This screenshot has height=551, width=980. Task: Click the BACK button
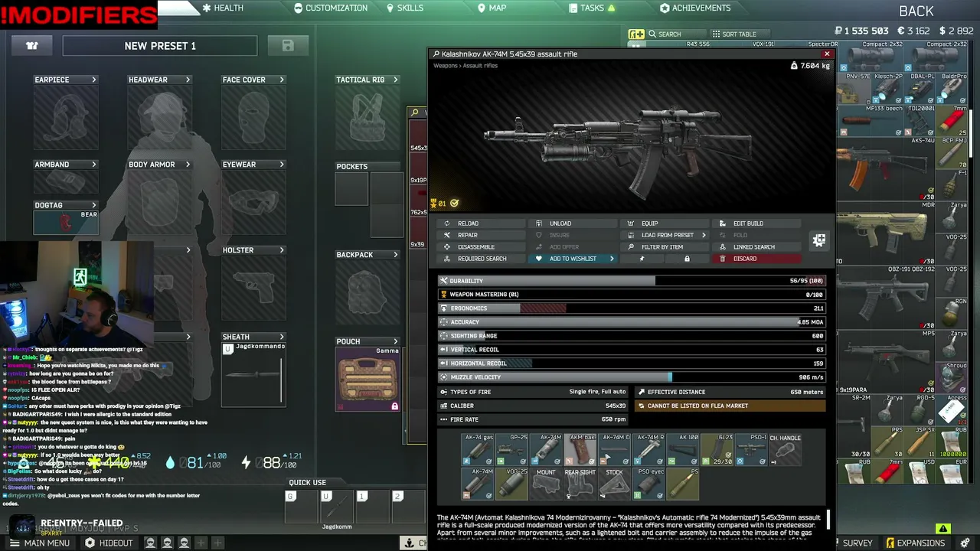[916, 11]
